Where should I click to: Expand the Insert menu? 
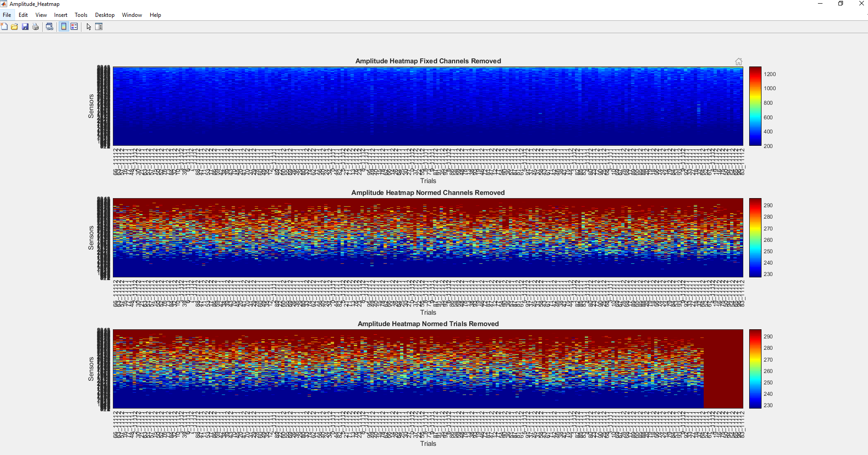(x=61, y=15)
